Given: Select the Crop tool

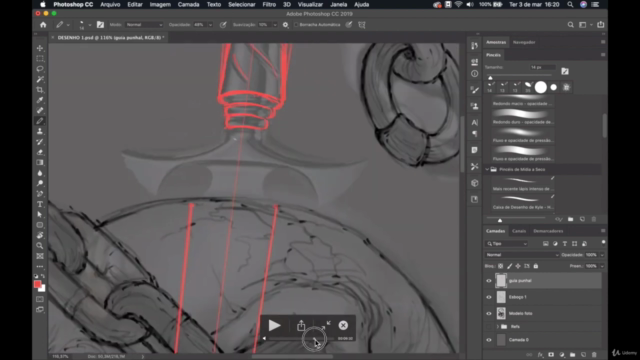Looking at the screenshot, I should coord(40,89).
